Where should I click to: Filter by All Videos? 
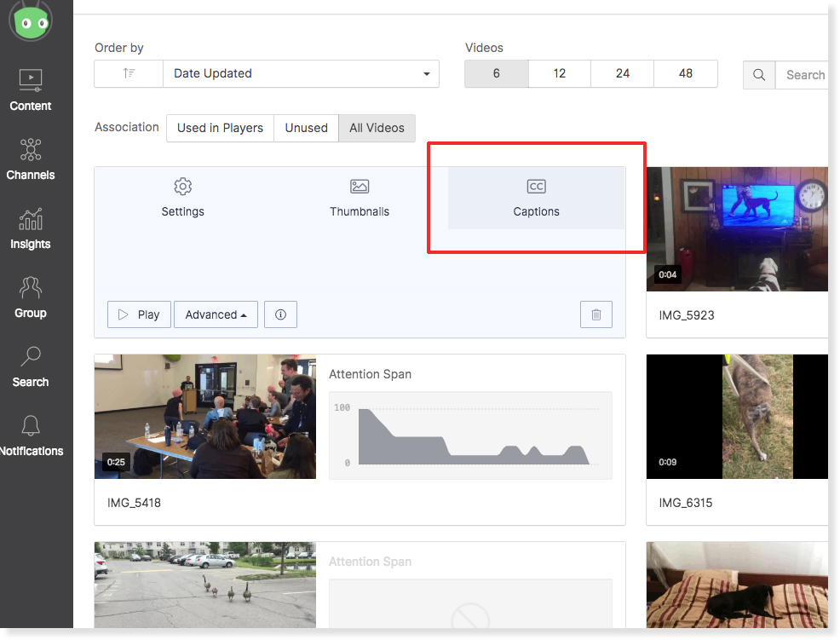pos(377,128)
